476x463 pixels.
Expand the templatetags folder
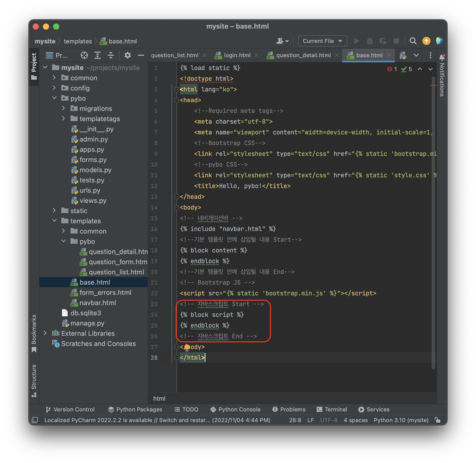pyautogui.click(x=63, y=119)
